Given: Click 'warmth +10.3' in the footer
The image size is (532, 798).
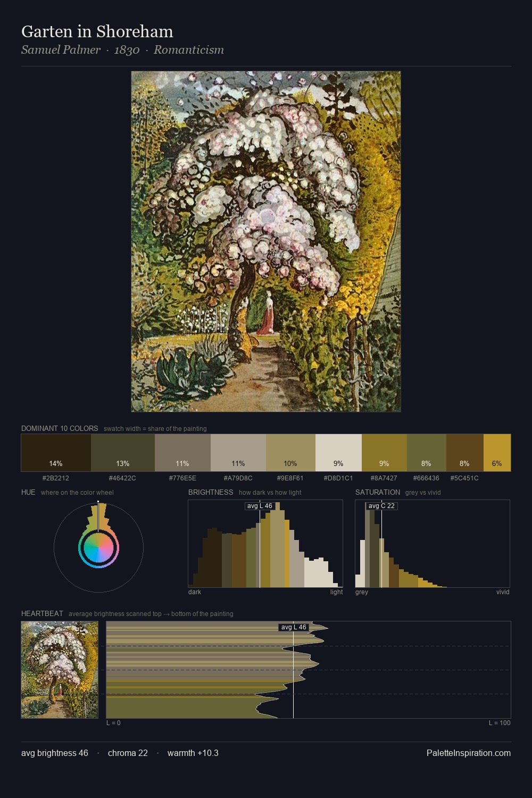Looking at the screenshot, I should [x=193, y=753].
